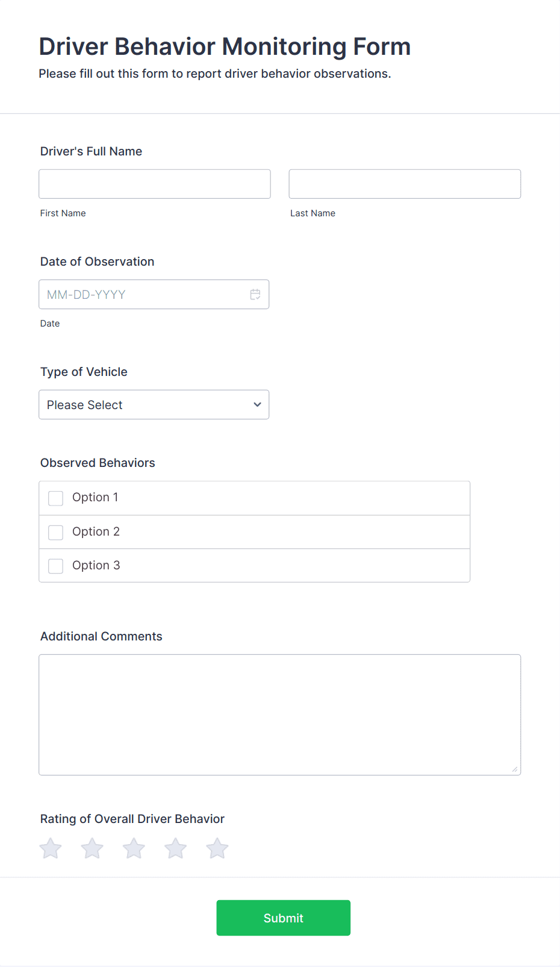Viewport: 560px width, 967px height.
Task: Select the second rating star
Action: pyautogui.click(x=92, y=848)
